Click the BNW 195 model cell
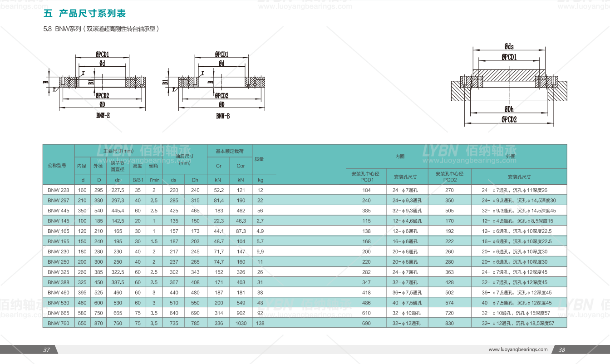Image resolution: width=610 pixels, height=364 pixels. tap(59, 241)
